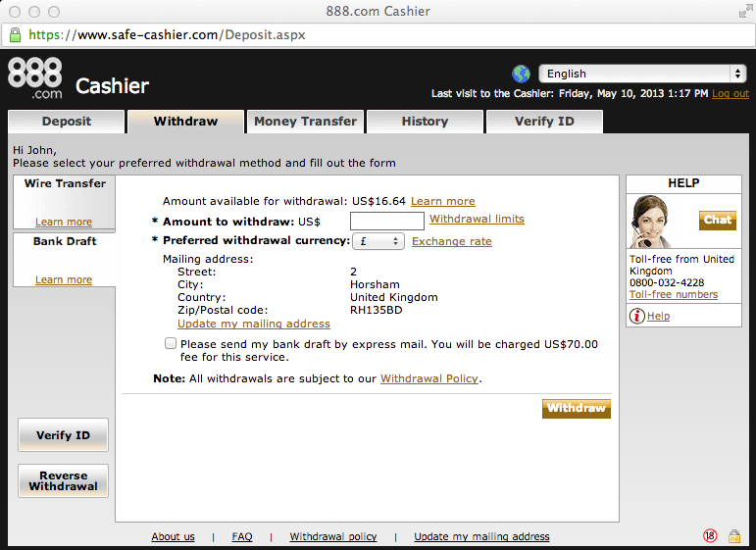The image size is (756, 550).
Task: Click the RH135BD postal code value
Action: tap(377, 310)
